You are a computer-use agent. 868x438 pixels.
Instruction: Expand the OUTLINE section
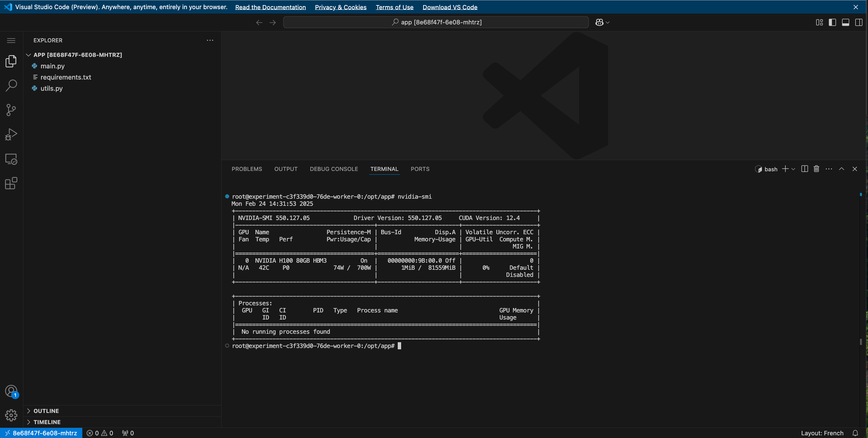[28, 411]
